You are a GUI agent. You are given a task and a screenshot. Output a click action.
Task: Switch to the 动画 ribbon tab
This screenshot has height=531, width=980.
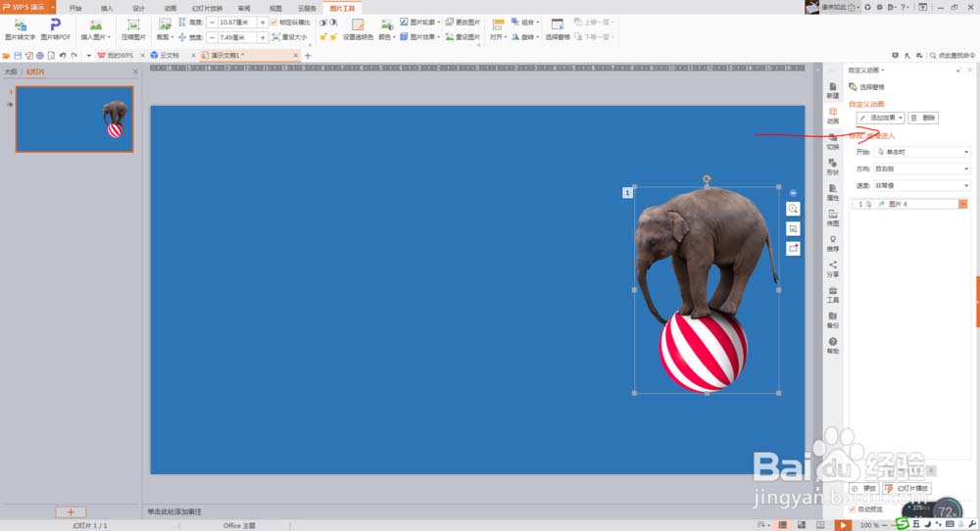coord(170,8)
